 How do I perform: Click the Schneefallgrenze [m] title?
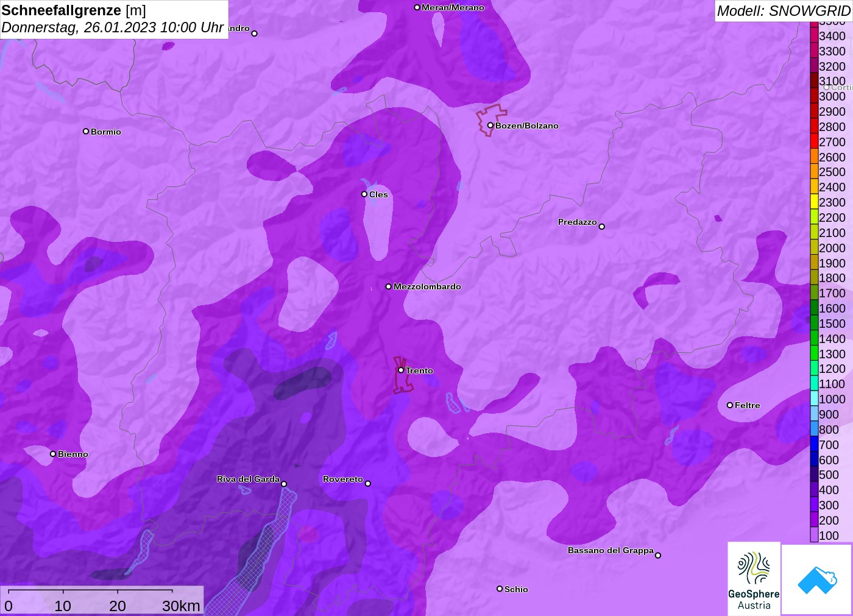[74, 10]
